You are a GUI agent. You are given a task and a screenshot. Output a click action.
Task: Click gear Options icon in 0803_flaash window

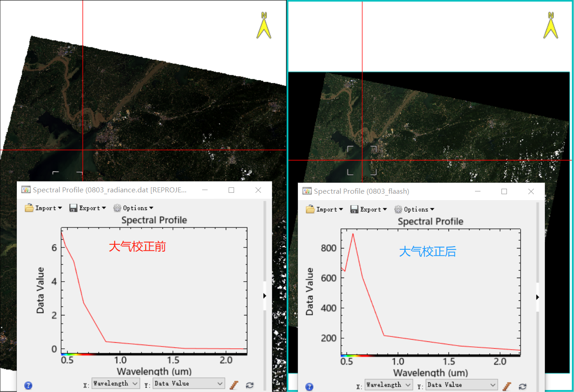pos(398,209)
